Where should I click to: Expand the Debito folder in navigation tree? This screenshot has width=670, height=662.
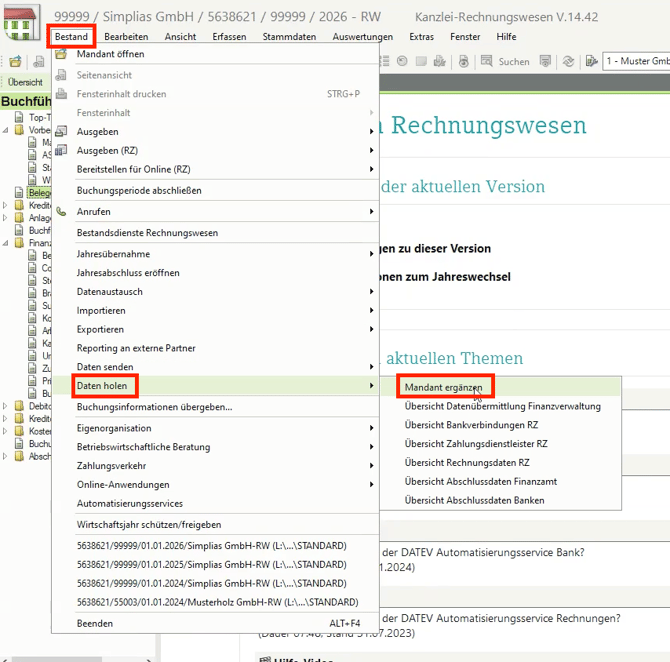click(x=6, y=406)
